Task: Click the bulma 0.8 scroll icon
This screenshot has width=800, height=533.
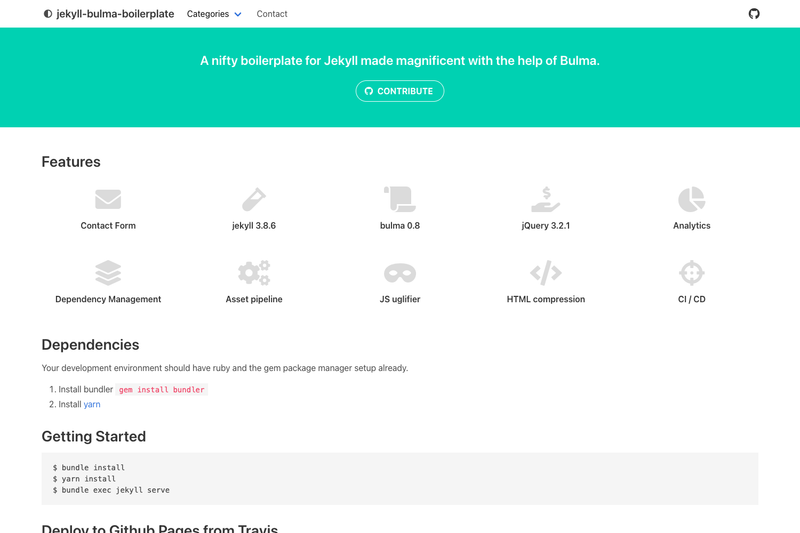Action: [399, 199]
